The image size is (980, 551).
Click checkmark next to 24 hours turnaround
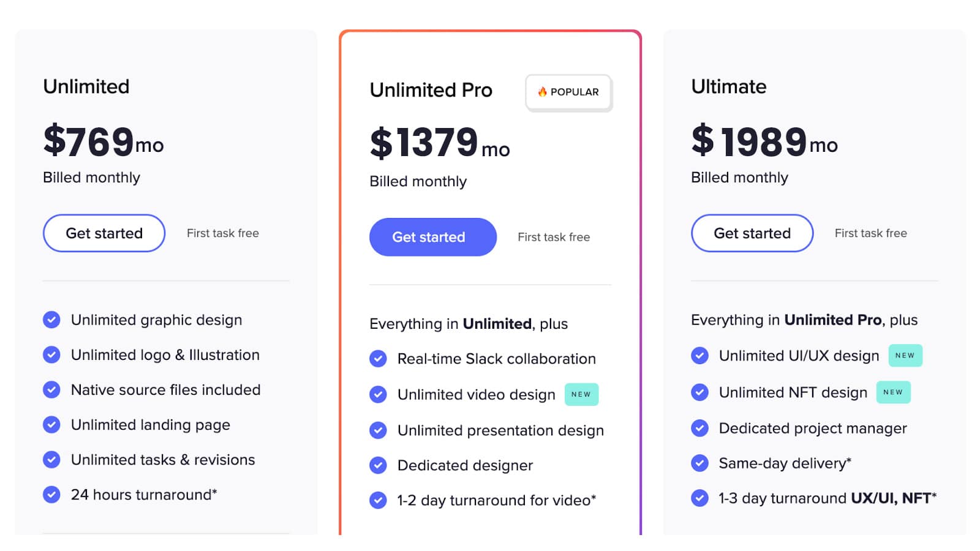point(51,494)
